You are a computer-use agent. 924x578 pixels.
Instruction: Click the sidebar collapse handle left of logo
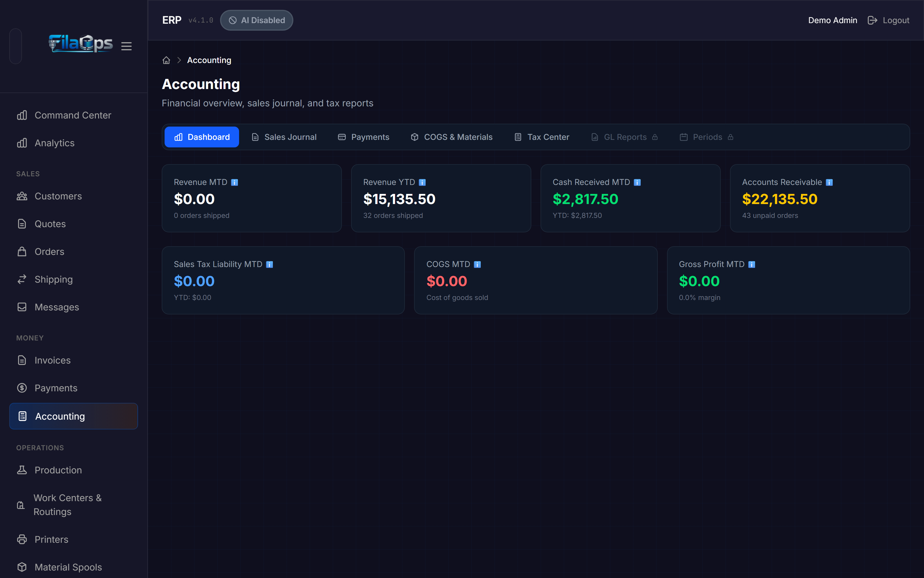(16, 46)
